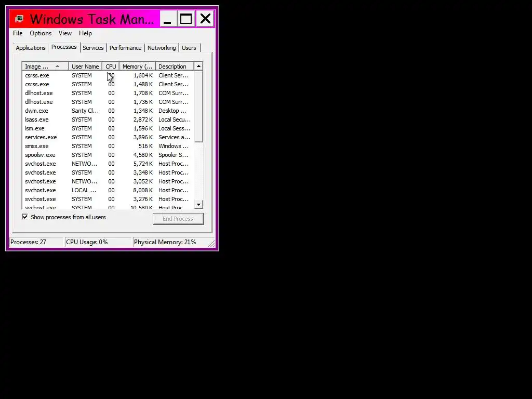
Task: Select the Processes tab
Action: 64,47
